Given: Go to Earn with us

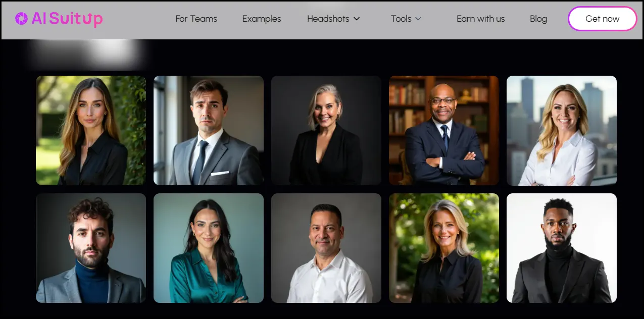Looking at the screenshot, I should tap(480, 19).
